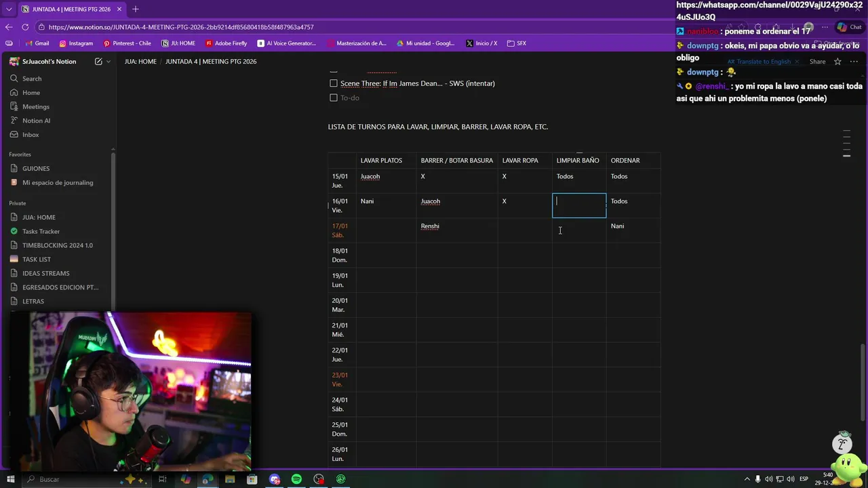The width and height of the screenshot is (868, 488).
Task: Open TIMEBLOCKING 2024 1.0 page
Action: [58, 245]
